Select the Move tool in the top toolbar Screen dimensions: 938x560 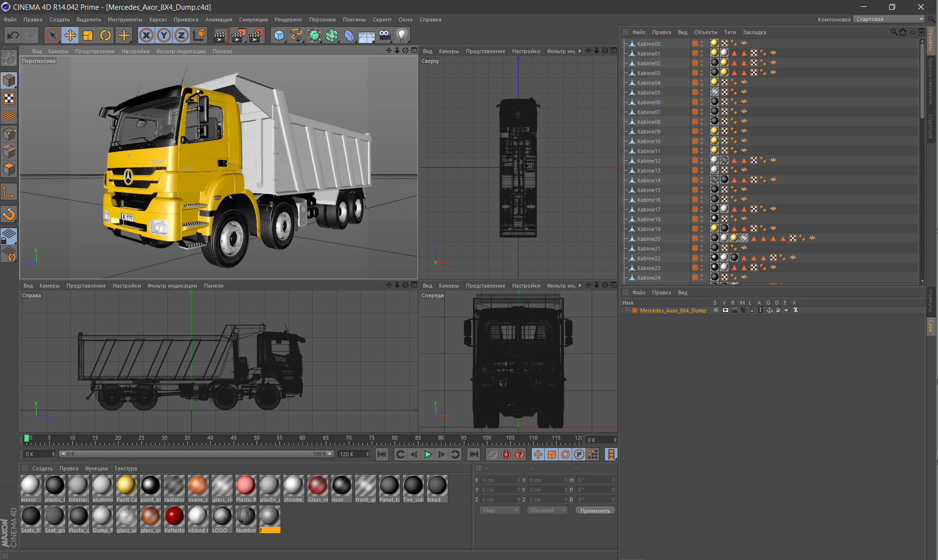point(70,35)
